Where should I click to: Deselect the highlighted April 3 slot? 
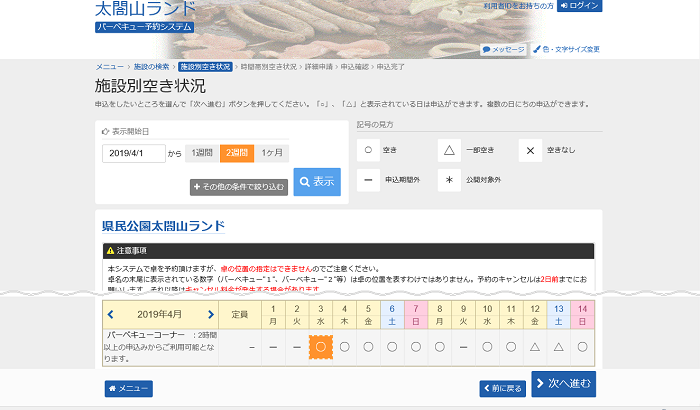pyautogui.click(x=321, y=347)
